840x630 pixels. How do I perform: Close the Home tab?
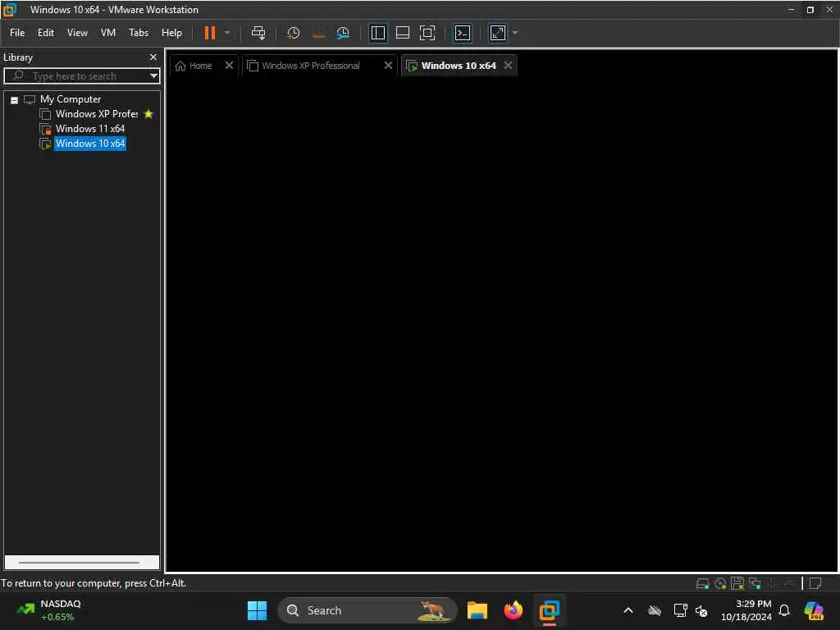229,65
